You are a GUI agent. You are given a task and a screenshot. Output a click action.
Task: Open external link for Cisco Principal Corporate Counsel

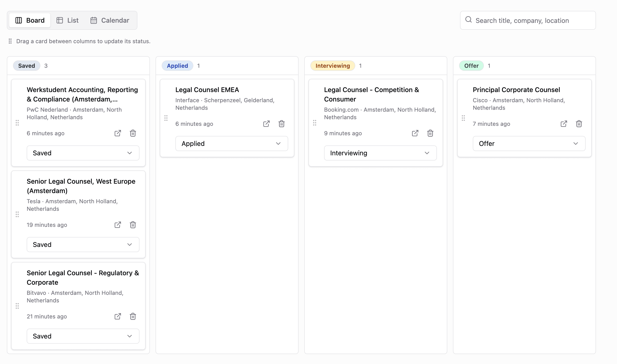point(564,124)
